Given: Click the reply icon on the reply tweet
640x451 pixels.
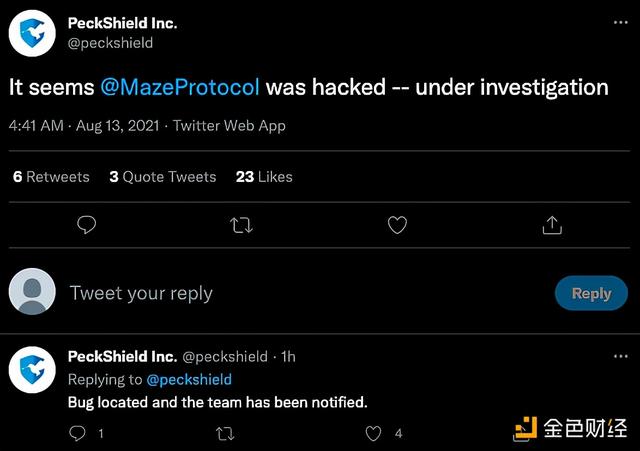Looking at the screenshot, I should [x=77, y=433].
